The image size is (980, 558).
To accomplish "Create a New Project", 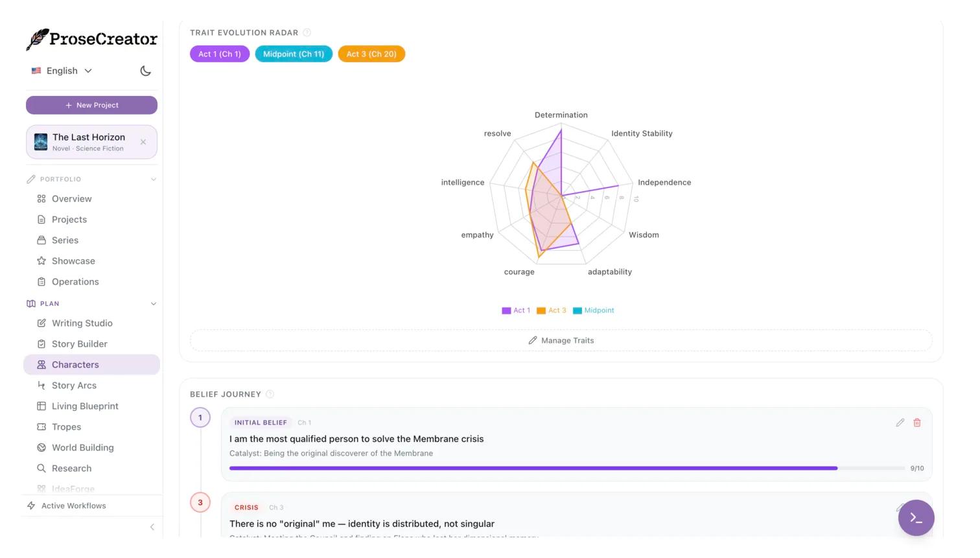I will tap(91, 105).
